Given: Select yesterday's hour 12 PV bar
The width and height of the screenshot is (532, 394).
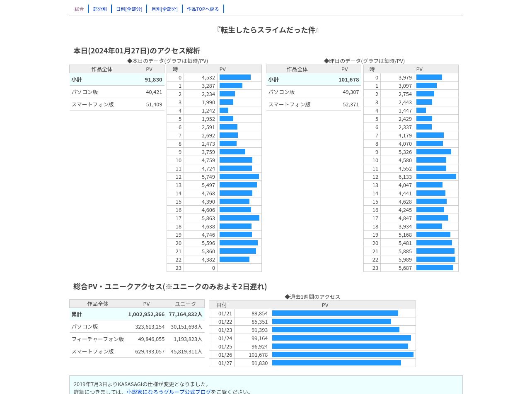Looking at the screenshot, I should [x=436, y=177].
